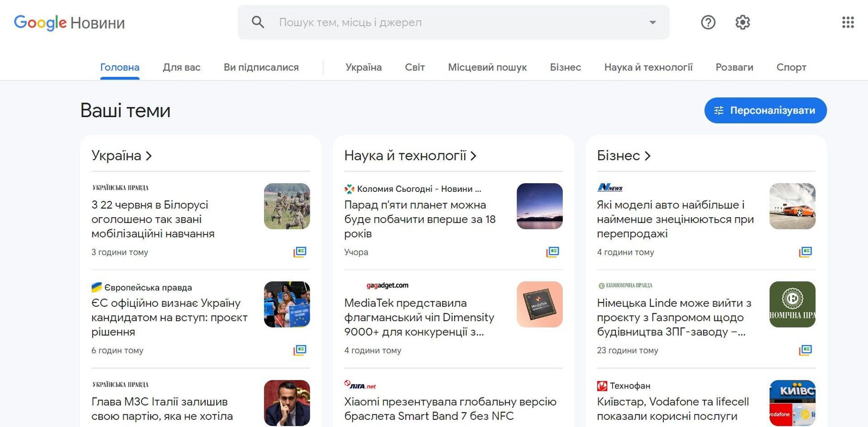Click the Бізнес section heading
The image size is (868, 427).
point(618,156)
